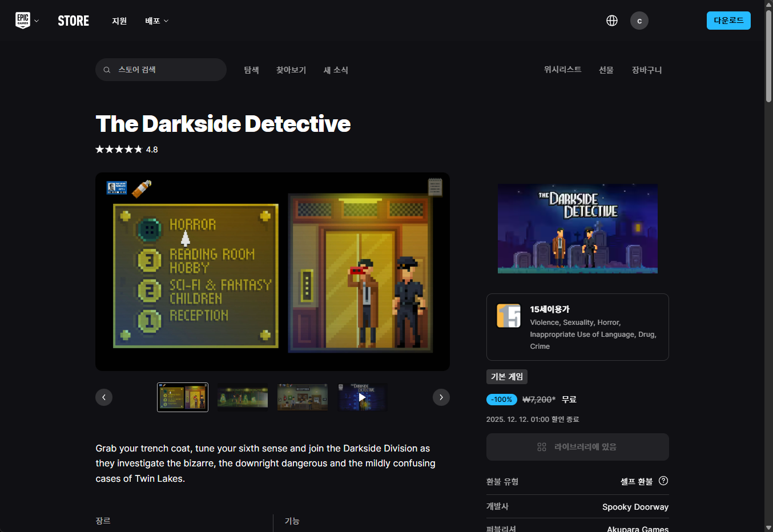773x532 pixels.
Task: Open the globe language selector icon
Action: coord(612,21)
